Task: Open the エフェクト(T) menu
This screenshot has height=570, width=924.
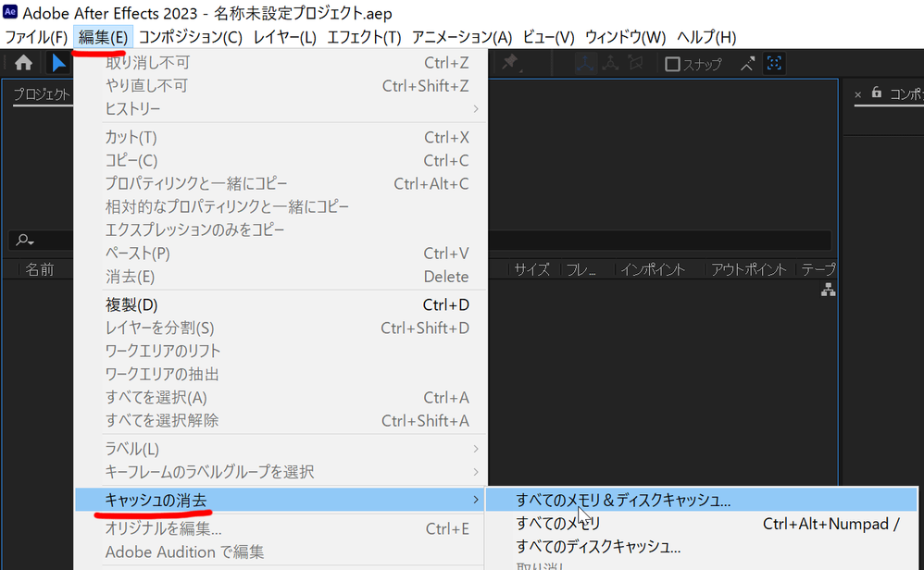Action: pos(364,37)
